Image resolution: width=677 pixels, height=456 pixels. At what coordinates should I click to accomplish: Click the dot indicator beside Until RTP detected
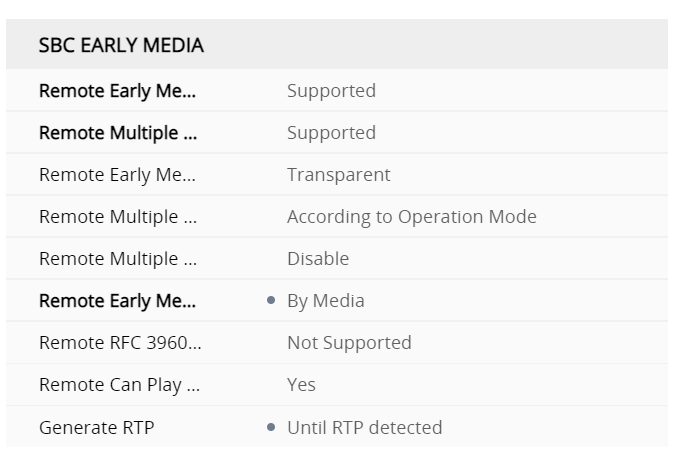(272, 427)
